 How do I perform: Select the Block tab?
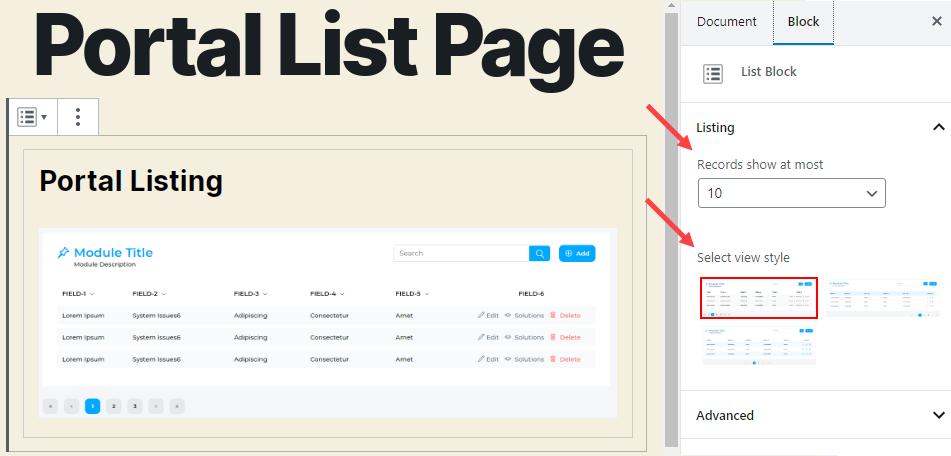[803, 22]
